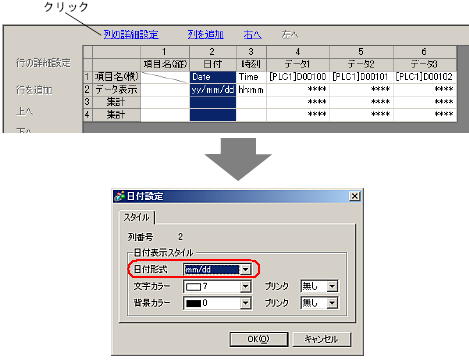Open the 日付形式 dropdown arrow
This screenshot has height=361, width=469.
pyautogui.click(x=246, y=269)
